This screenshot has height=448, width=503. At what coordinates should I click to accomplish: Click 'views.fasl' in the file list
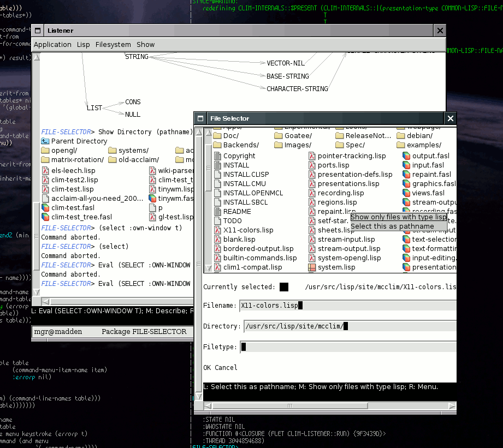[x=428, y=193]
